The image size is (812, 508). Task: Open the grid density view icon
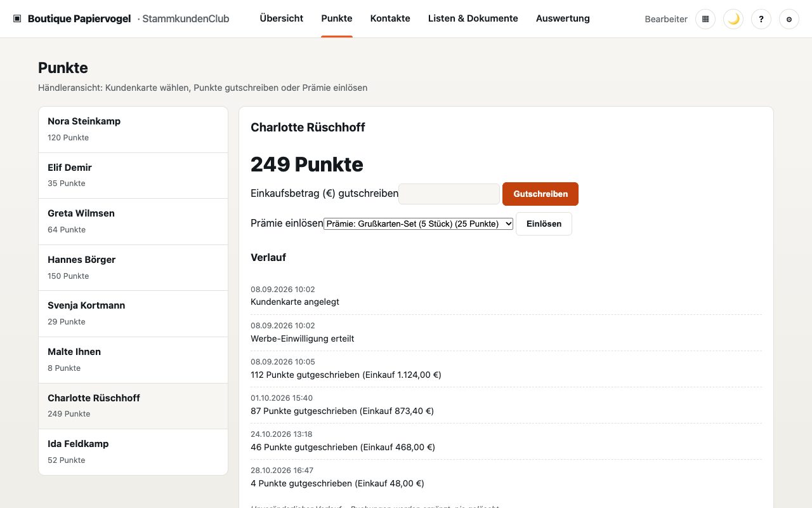(705, 19)
